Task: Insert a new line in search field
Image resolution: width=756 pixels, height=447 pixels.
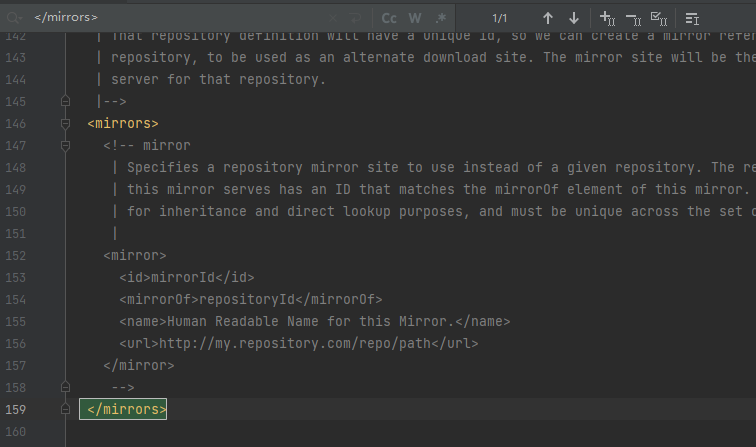Action: point(355,18)
